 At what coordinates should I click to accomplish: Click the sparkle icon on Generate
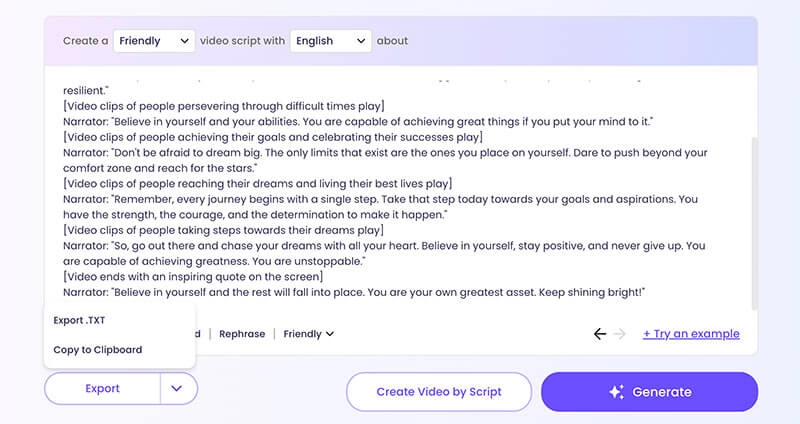(616, 392)
